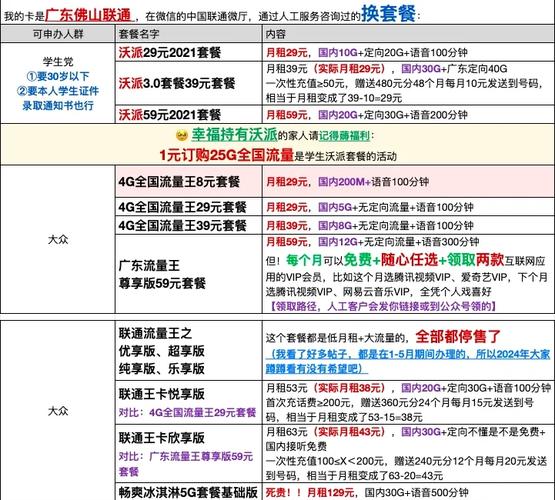Click the 学生党 applicant group cell
This screenshot has width=555, height=500.
coord(58,83)
